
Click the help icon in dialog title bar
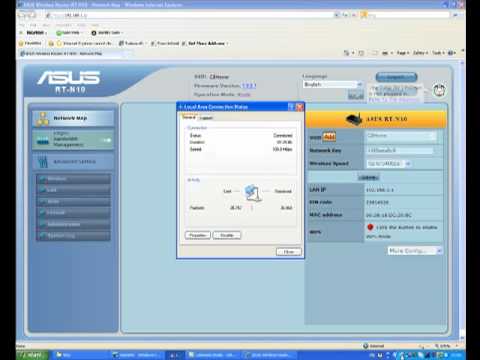(x=291, y=107)
